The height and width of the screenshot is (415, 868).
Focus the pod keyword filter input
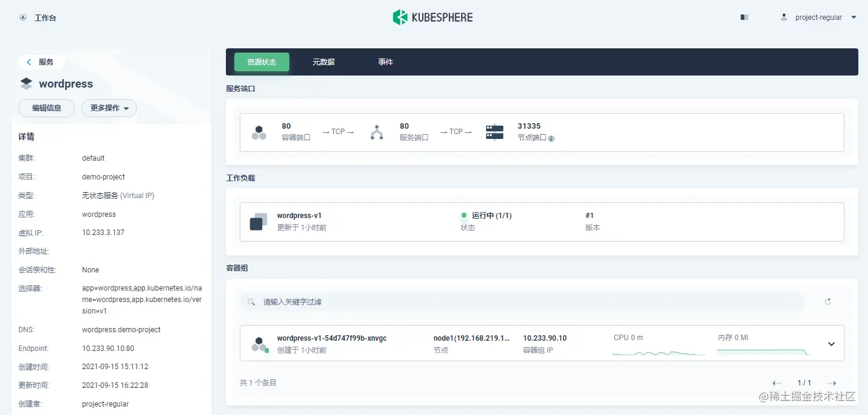click(x=522, y=302)
